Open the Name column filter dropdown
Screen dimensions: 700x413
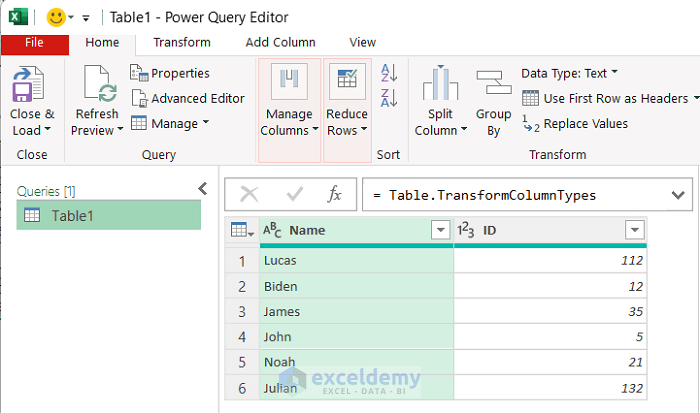(x=440, y=230)
